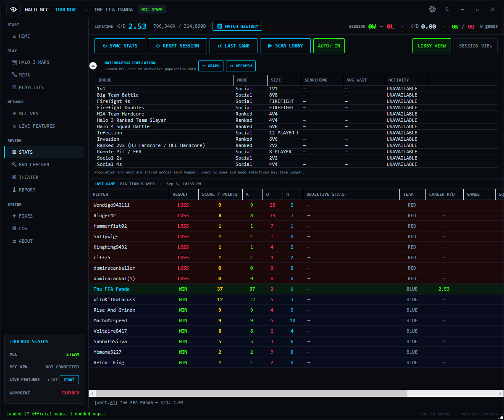Collapse the Matchmaking Population panel
Screen dimensions: 504x420
tap(93, 66)
